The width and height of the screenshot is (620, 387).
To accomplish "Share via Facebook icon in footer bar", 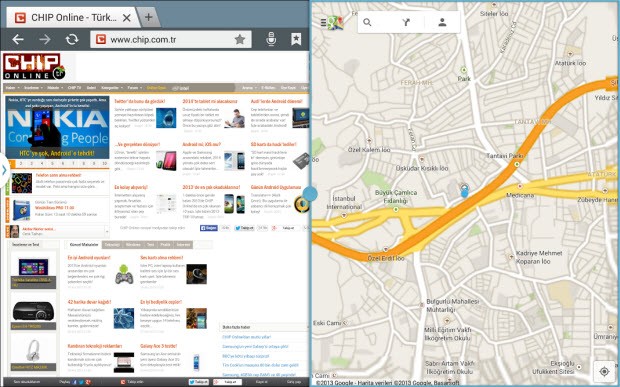I will tap(75, 382).
